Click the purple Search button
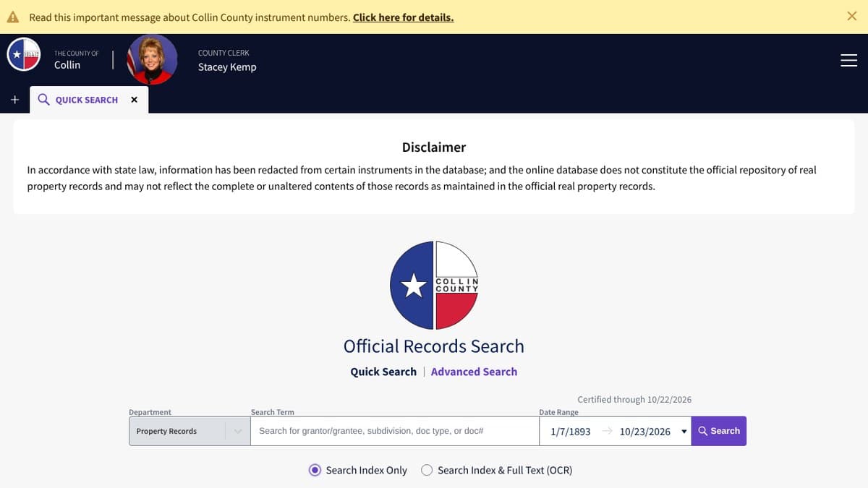This screenshot has width=868, height=488. point(719,431)
